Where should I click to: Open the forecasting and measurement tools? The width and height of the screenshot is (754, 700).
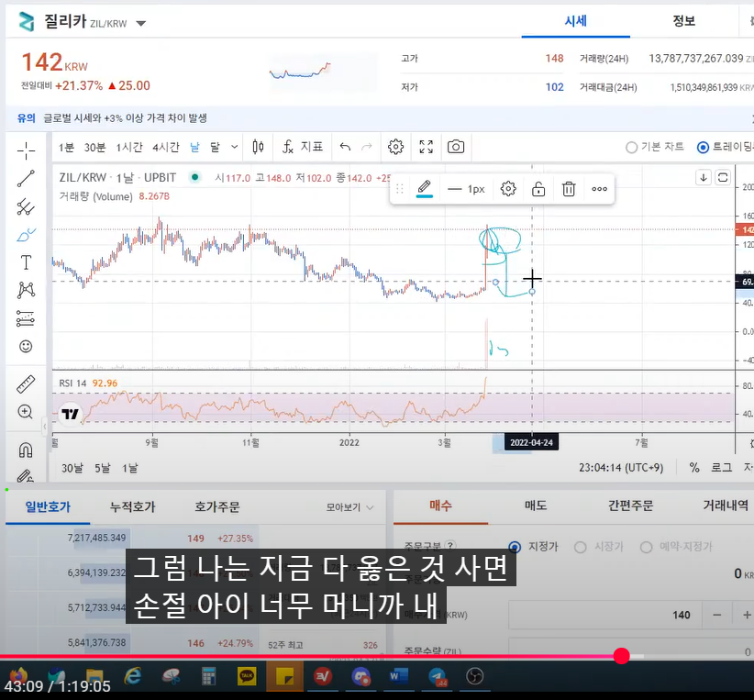[26, 318]
